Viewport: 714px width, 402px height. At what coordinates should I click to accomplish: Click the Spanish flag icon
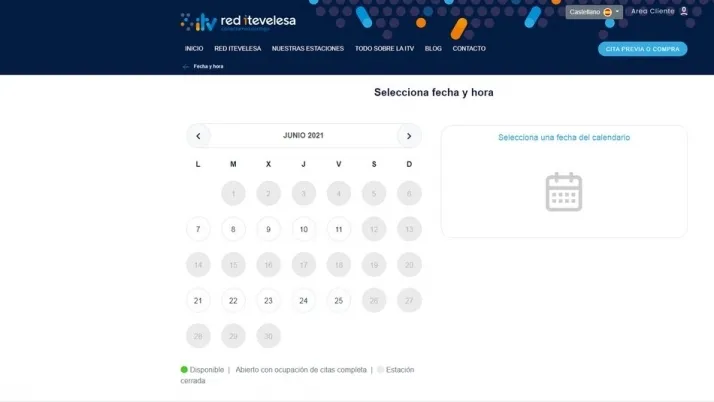pyautogui.click(x=607, y=12)
